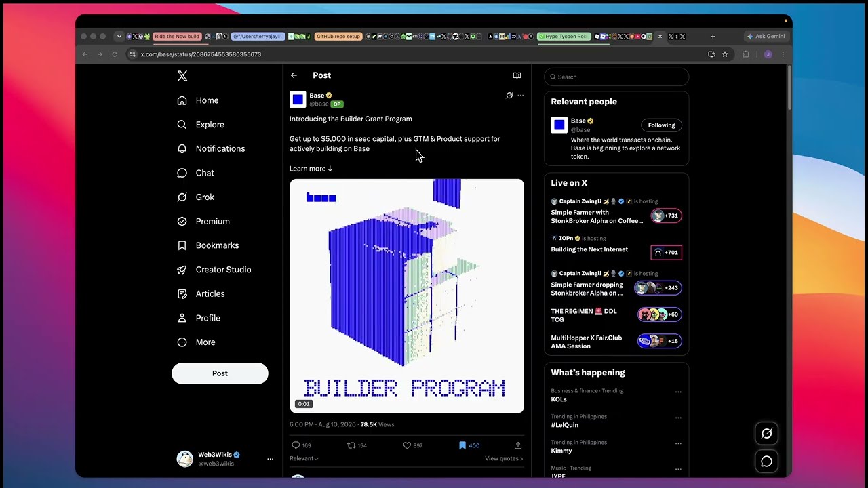Click the install app icon in address bar
Screen dimensions: 868x488
click(x=711, y=54)
